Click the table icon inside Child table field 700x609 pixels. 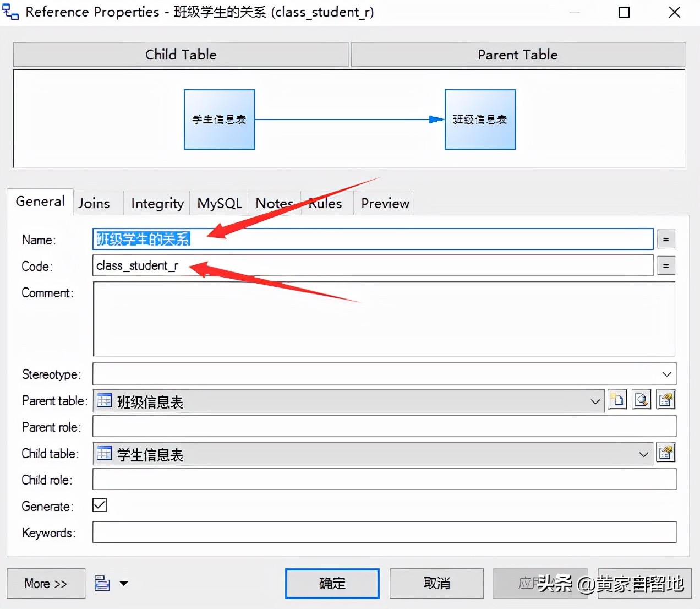pos(103,453)
